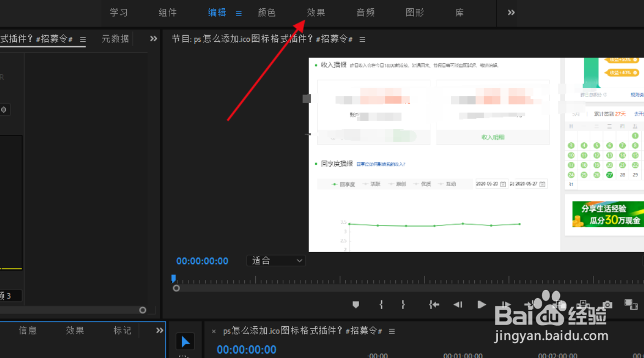Switch to the 音频 workspace
This screenshot has width=644, height=358.
click(x=365, y=12)
